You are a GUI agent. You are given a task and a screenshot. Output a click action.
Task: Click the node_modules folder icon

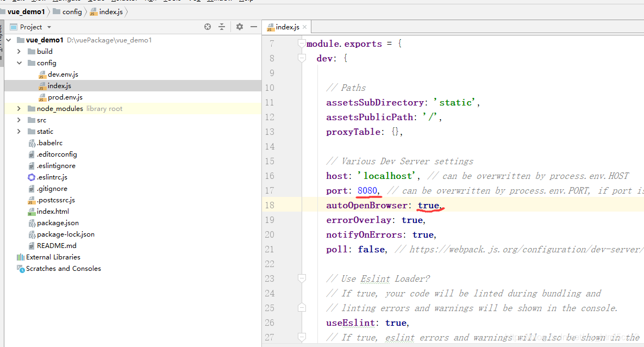click(x=31, y=109)
